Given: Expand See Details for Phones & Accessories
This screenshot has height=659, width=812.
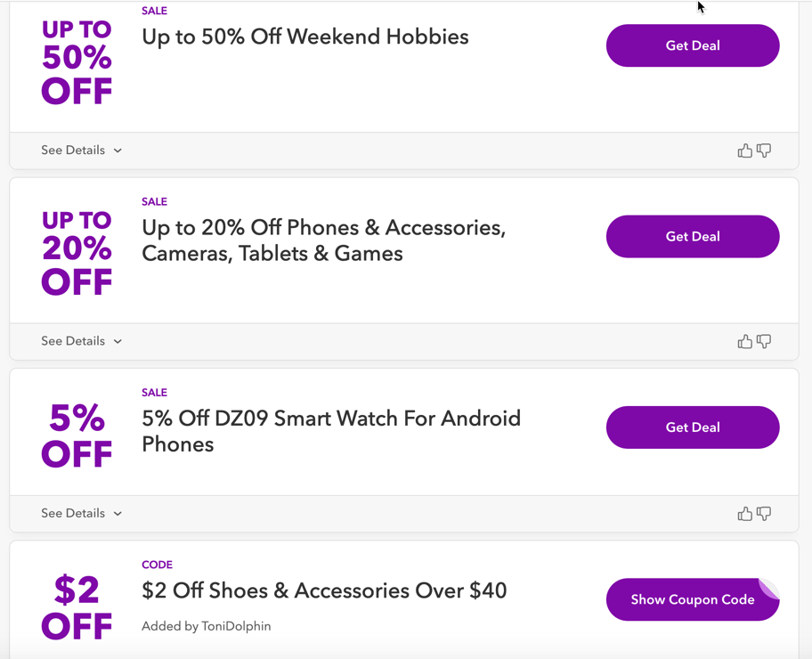Looking at the screenshot, I should 81,341.
